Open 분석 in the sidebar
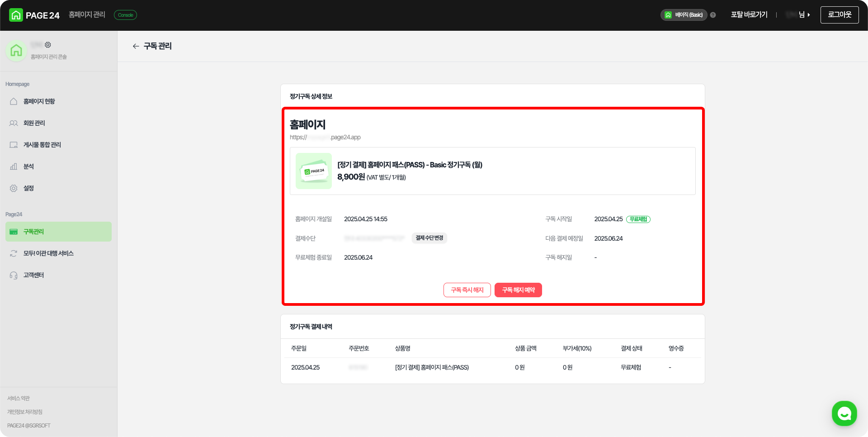Viewport: 868px width, 437px height. (59, 166)
